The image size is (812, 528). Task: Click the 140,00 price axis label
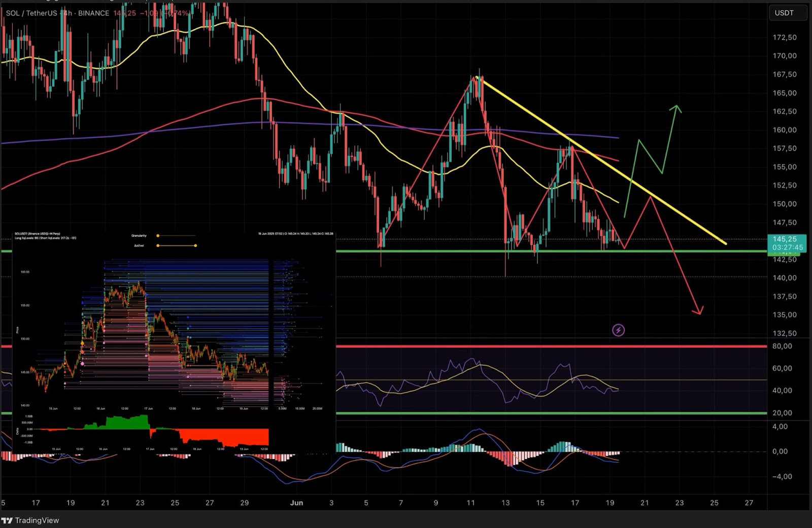785,278
